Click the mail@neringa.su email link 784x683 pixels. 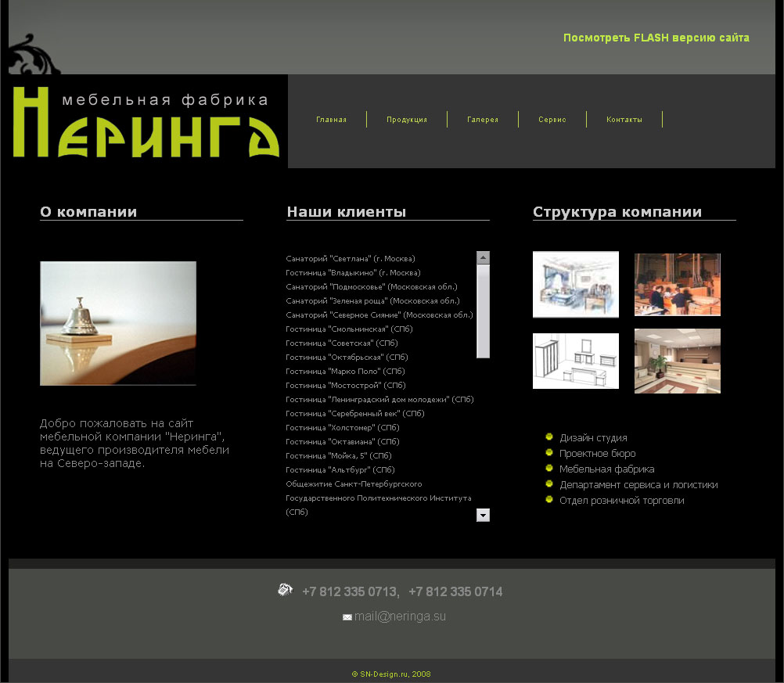click(401, 616)
